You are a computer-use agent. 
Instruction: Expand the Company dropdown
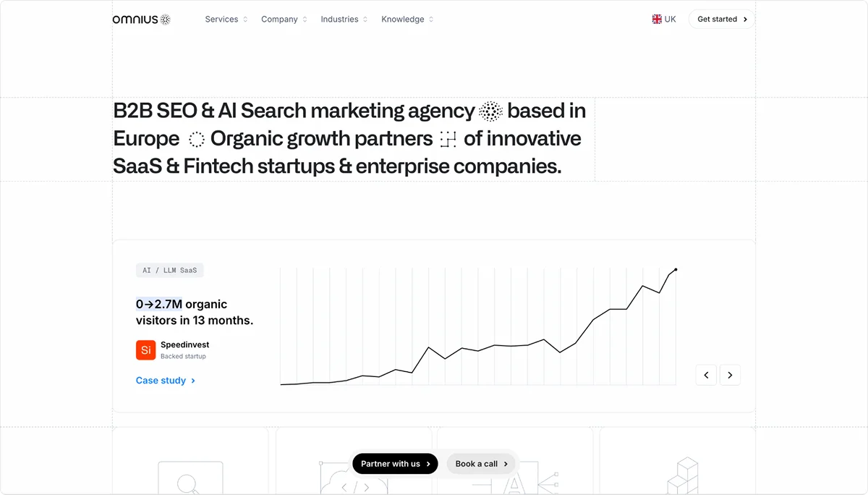[x=283, y=19]
